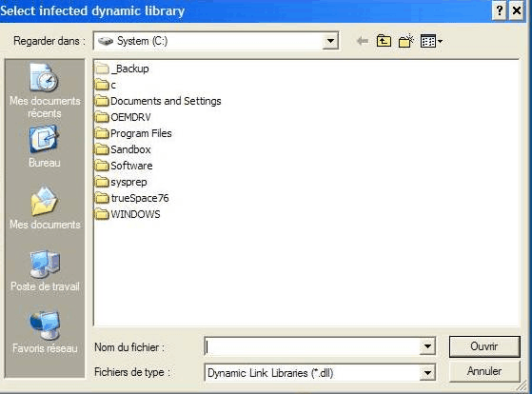Image resolution: width=532 pixels, height=394 pixels.
Task: Select the Sandbox folder
Action: (x=123, y=149)
